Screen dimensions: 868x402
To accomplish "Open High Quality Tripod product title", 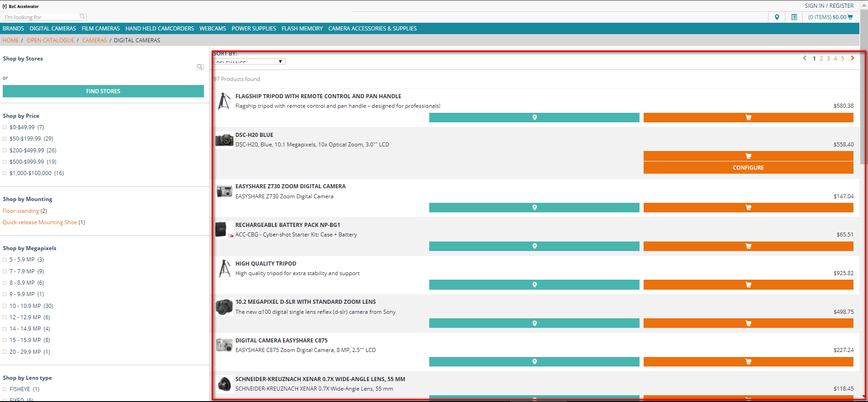I will 266,264.
